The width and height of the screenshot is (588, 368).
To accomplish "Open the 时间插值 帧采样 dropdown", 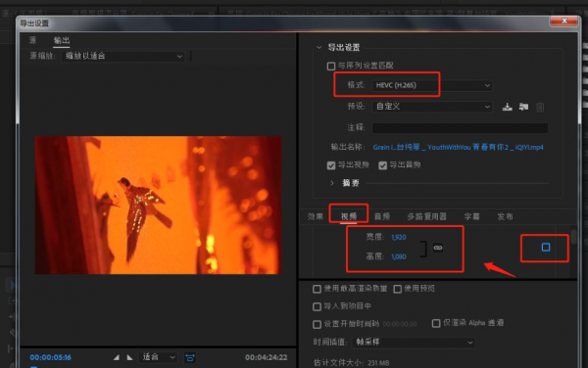I will pyautogui.click(x=414, y=343).
